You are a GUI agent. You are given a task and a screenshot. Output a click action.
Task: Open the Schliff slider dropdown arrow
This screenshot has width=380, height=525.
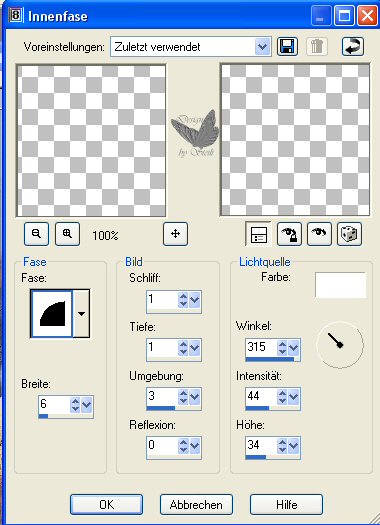pos(195,300)
